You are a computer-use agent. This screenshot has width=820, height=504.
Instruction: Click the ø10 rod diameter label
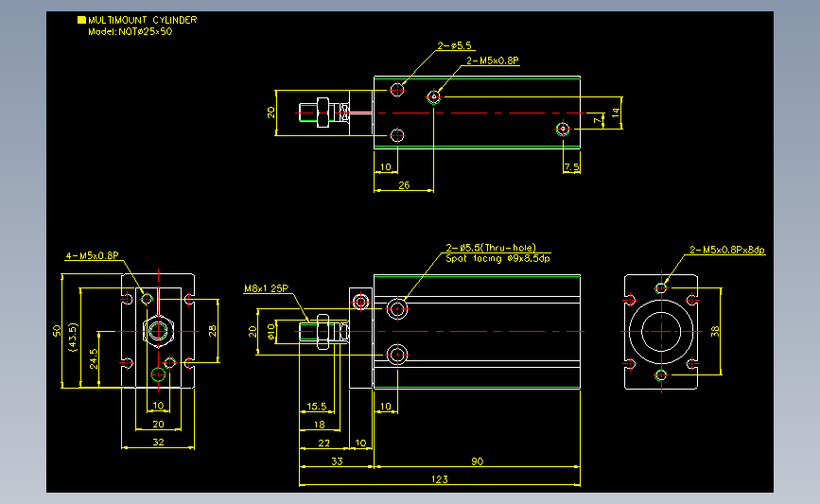pyautogui.click(x=270, y=332)
